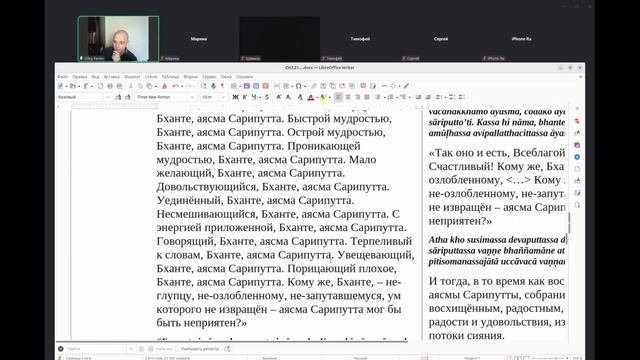Select participant tile Марина
Image resolution: width=640 pixels, height=360 pixels.
tap(199, 39)
